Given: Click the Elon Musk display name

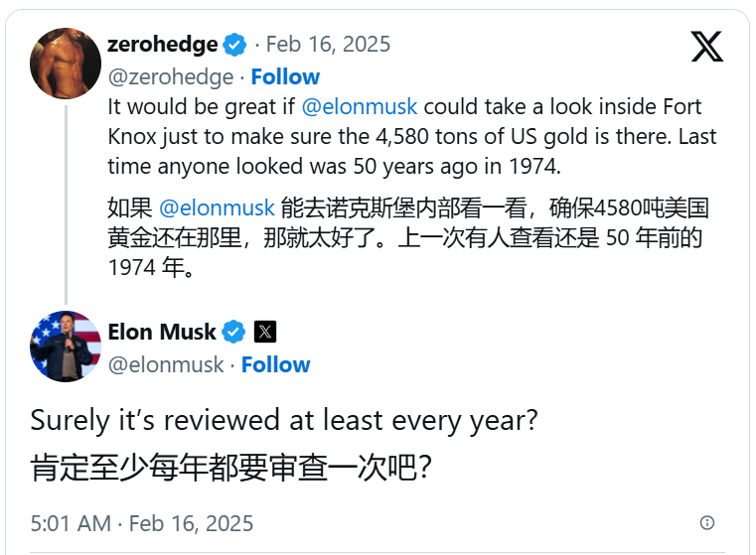Looking at the screenshot, I should pyautogui.click(x=162, y=331).
